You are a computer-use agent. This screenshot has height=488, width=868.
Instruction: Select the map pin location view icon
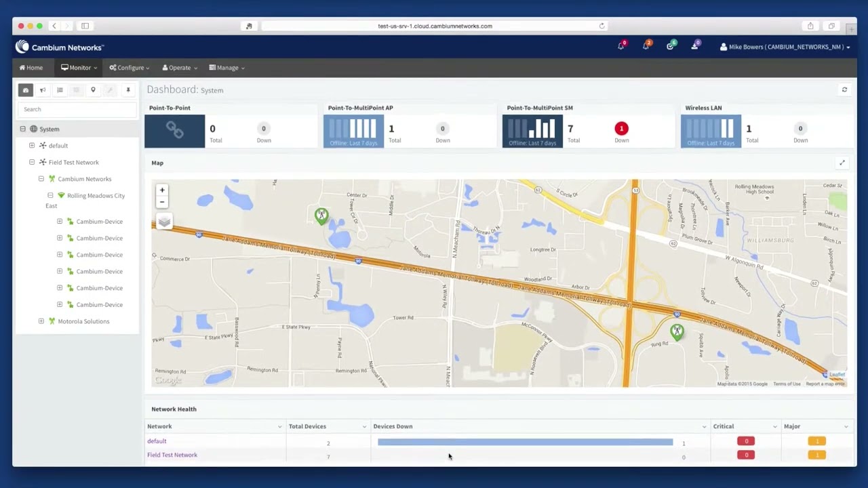coord(93,90)
